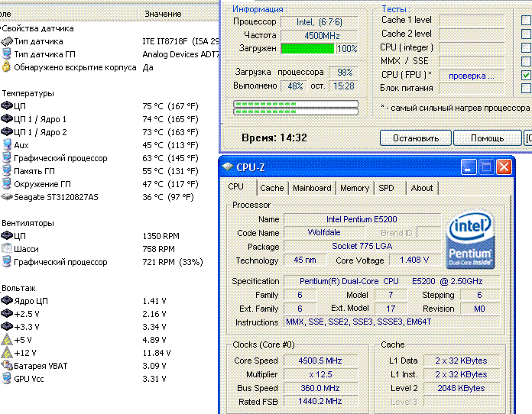
Task: Click the icon beside +3.3 V
Action: point(6,326)
